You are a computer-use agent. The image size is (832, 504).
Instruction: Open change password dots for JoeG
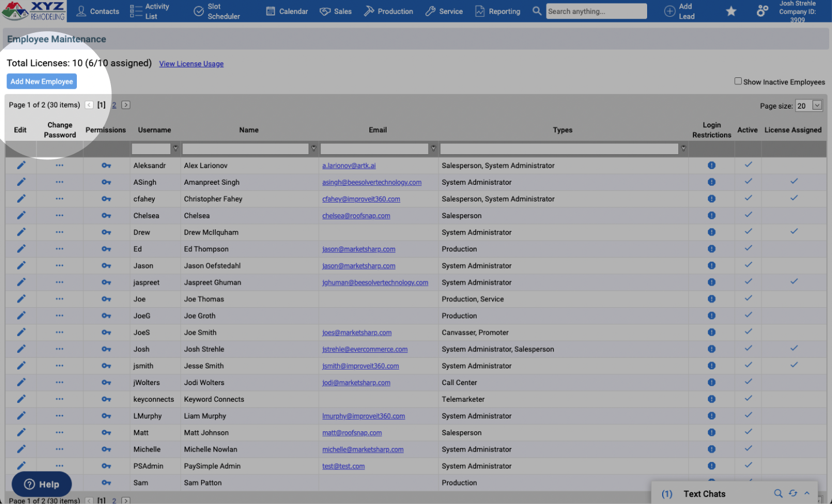click(60, 316)
